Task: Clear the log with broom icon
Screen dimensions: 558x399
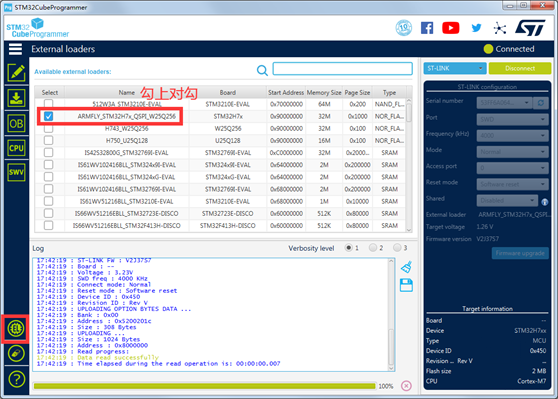Action: tap(406, 267)
